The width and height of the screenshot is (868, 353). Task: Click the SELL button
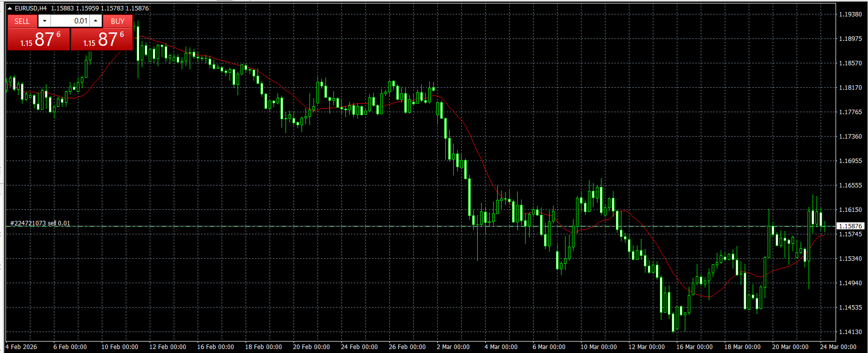22,21
